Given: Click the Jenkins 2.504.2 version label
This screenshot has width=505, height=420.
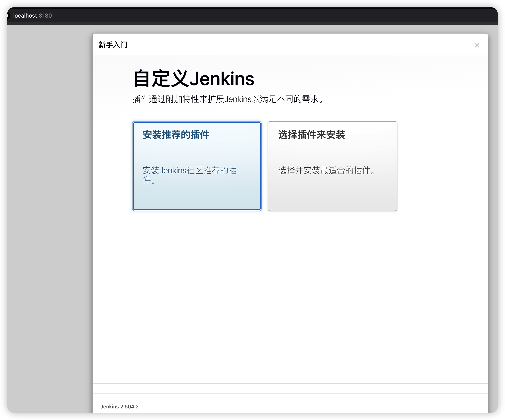Looking at the screenshot, I should 119,407.
